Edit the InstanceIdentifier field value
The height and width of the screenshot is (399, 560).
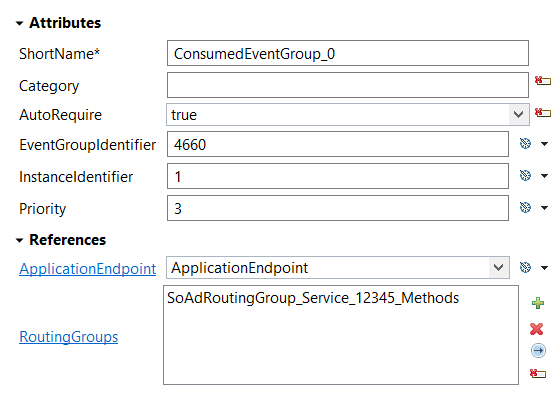coord(338,176)
